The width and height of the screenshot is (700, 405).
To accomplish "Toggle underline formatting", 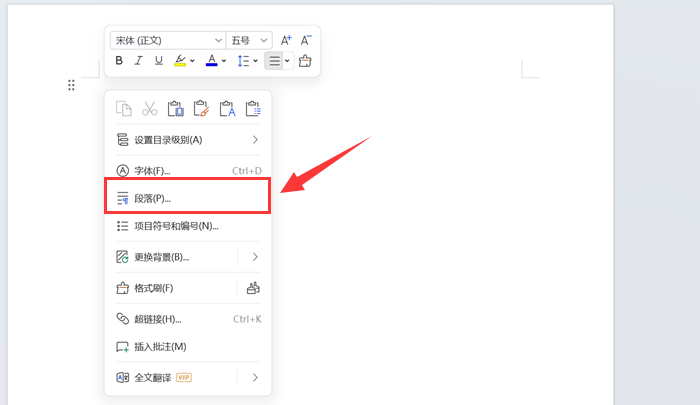I will (x=158, y=61).
